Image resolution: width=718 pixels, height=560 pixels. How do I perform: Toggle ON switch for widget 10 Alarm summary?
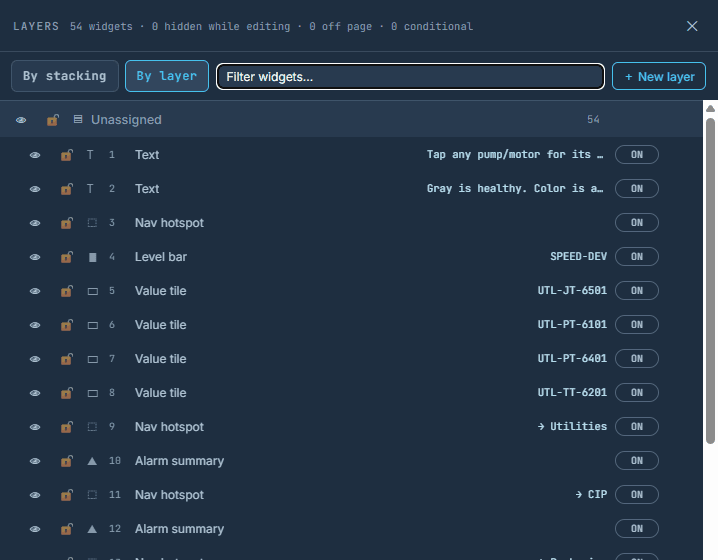click(x=636, y=460)
